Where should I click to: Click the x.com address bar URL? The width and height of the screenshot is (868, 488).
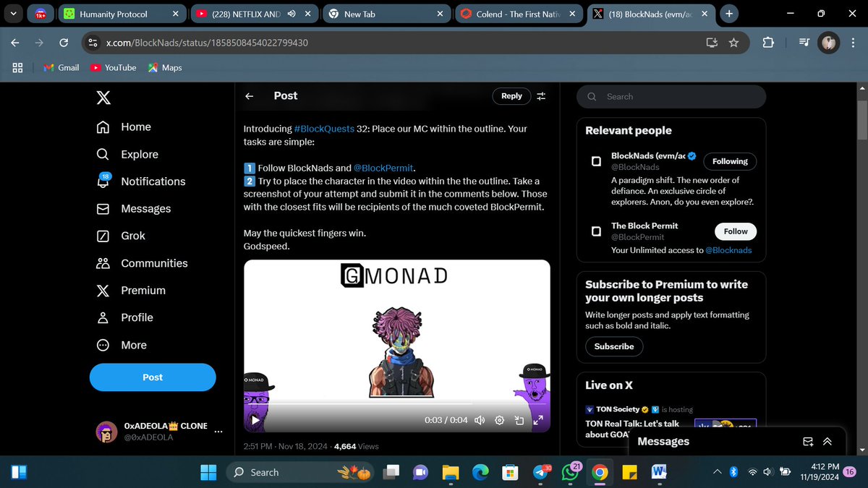point(207,43)
